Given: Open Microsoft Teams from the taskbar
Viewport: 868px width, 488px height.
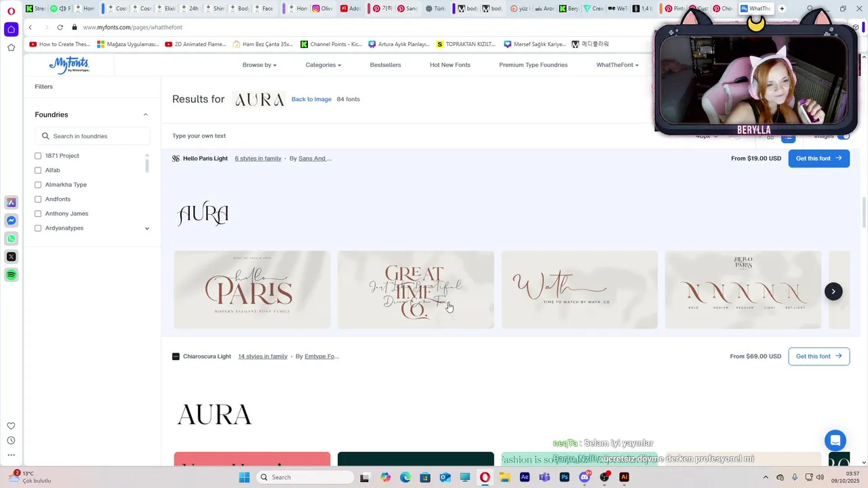Looking at the screenshot, I should pyautogui.click(x=544, y=477).
